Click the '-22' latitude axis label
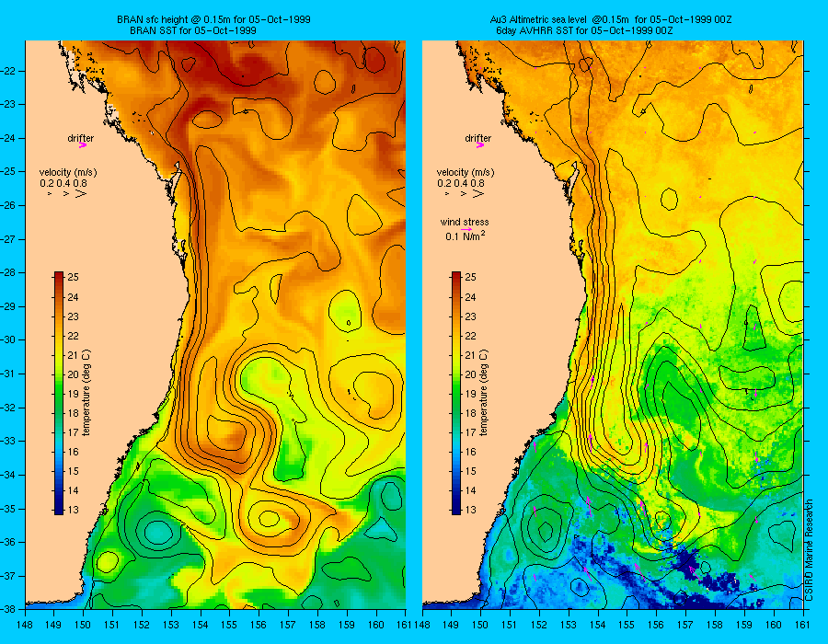828x644 pixels. 8,71
